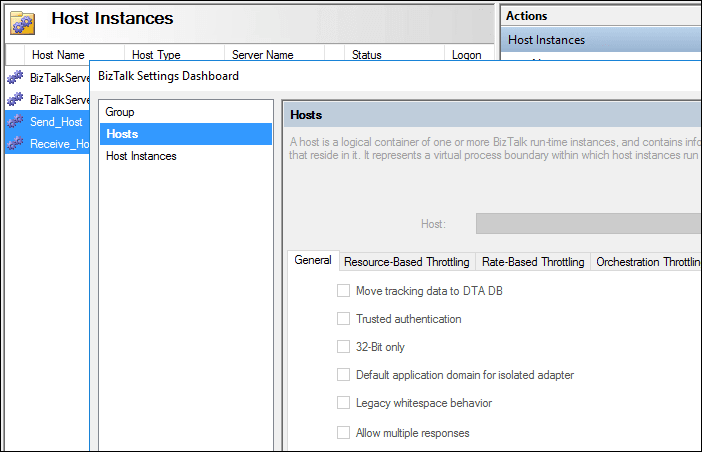Click the Hosts panel heading
Image resolution: width=702 pixels, height=452 pixels.
tap(306, 115)
